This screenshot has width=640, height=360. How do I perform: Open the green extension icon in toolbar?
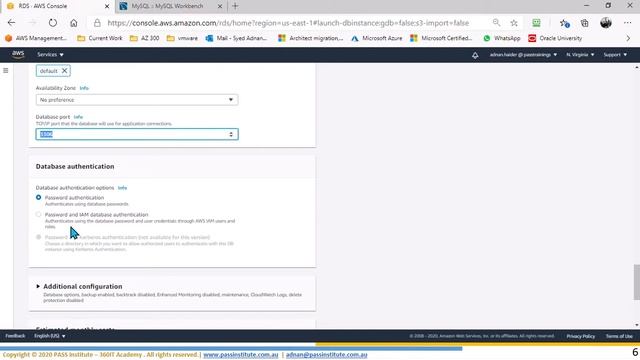tap(536, 23)
